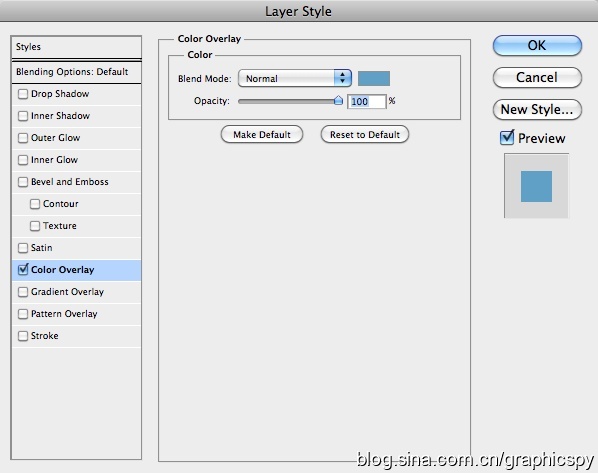Viewport: 598px width, 473px height.
Task: Turn on Bevel and Emboss checkbox
Action: [23, 182]
